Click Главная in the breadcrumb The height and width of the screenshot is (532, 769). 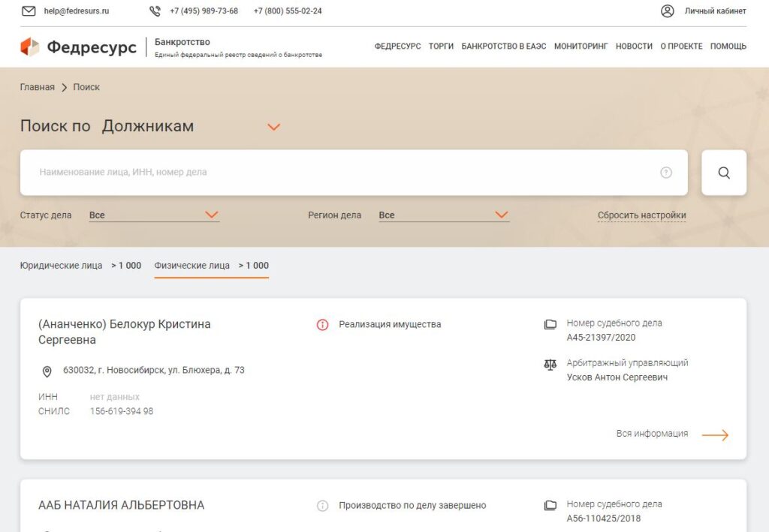37,87
